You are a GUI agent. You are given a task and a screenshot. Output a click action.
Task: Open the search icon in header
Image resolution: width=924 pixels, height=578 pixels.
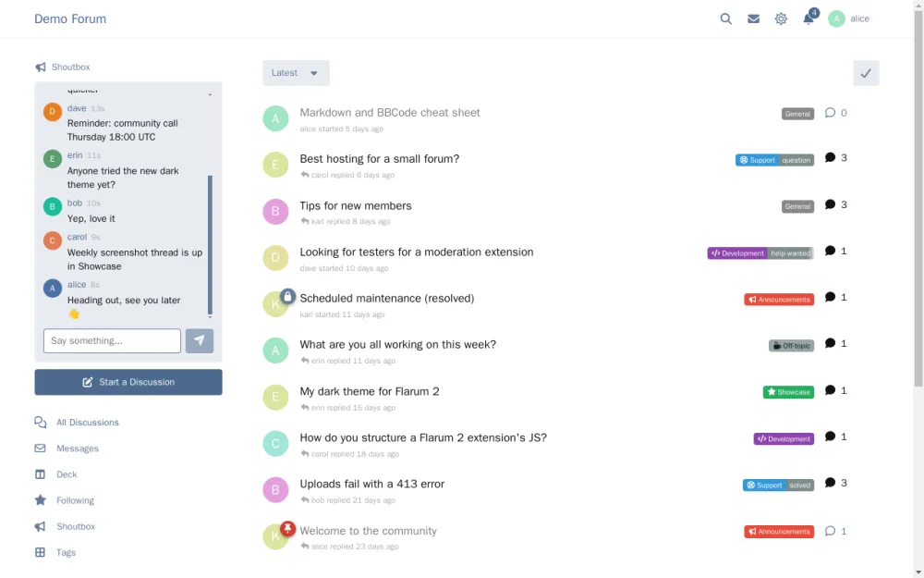click(725, 18)
